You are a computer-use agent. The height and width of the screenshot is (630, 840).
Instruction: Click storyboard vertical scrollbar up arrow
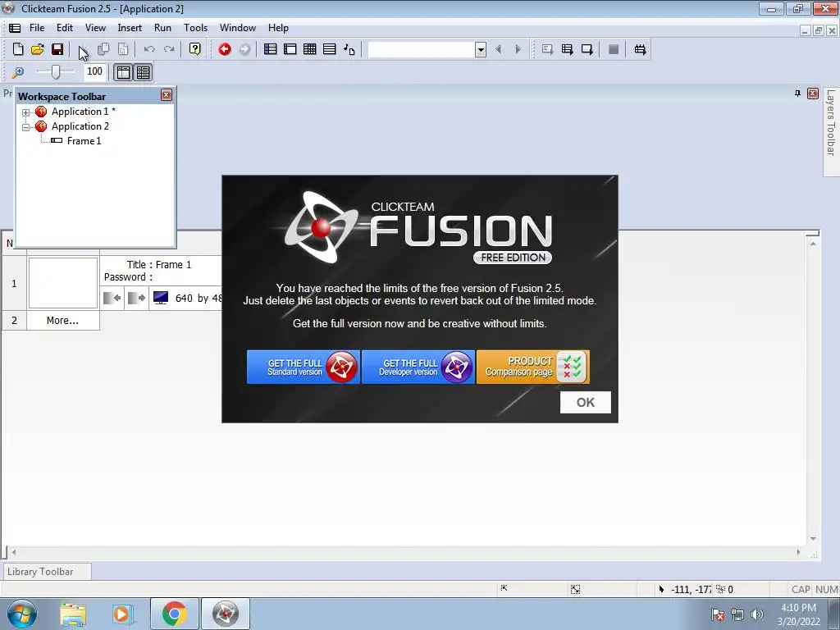pos(813,244)
